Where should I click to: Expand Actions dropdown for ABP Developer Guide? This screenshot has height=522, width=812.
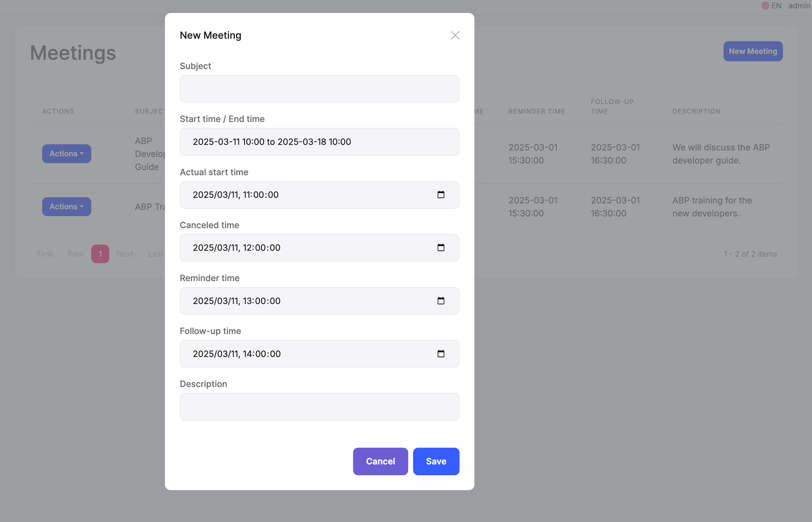pyautogui.click(x=67, y=154)
